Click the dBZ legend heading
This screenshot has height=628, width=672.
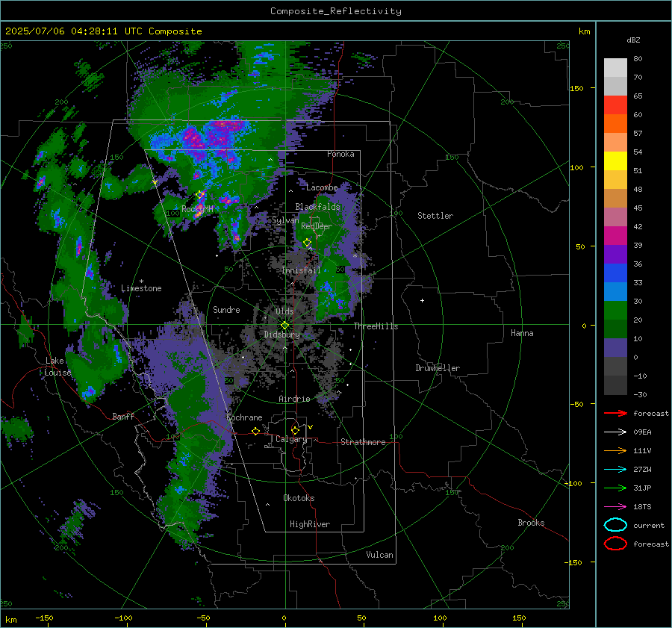pos(633,40)
